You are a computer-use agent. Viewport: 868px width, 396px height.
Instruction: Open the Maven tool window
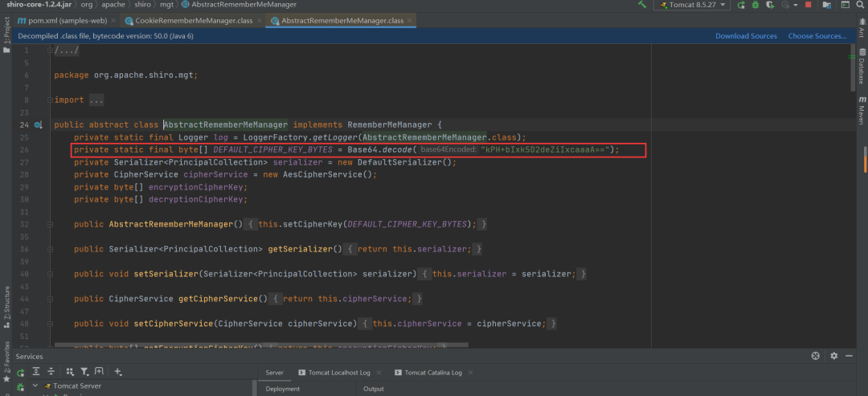point(862,109)
